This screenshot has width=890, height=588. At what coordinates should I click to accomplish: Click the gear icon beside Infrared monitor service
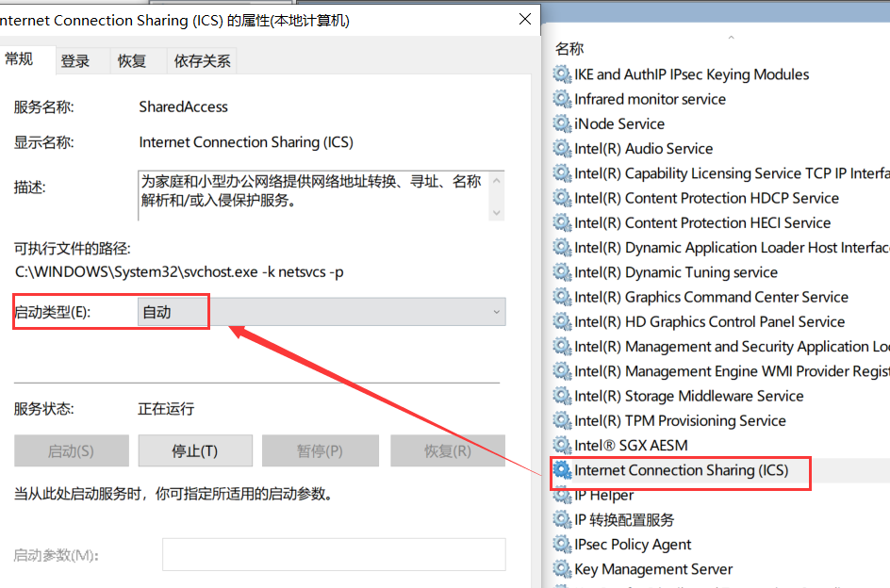pyautogui.click(x=562, y=99)
